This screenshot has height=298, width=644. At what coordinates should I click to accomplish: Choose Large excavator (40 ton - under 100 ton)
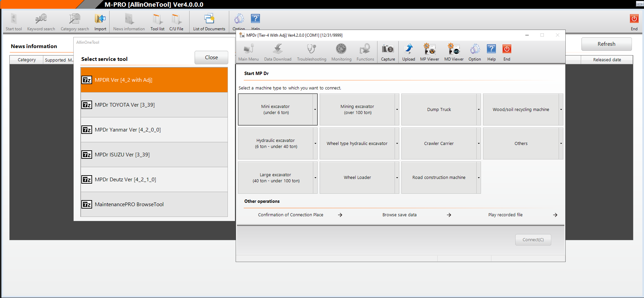point(276,178)
